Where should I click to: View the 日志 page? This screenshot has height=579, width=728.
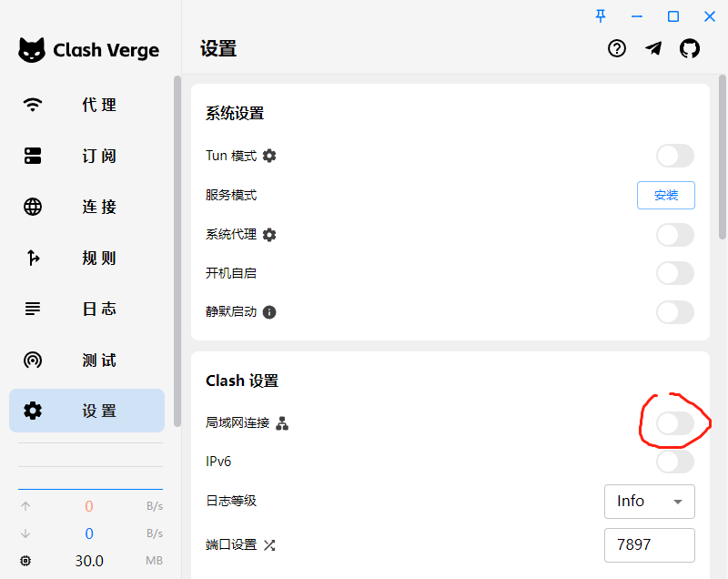click(86, 309)
